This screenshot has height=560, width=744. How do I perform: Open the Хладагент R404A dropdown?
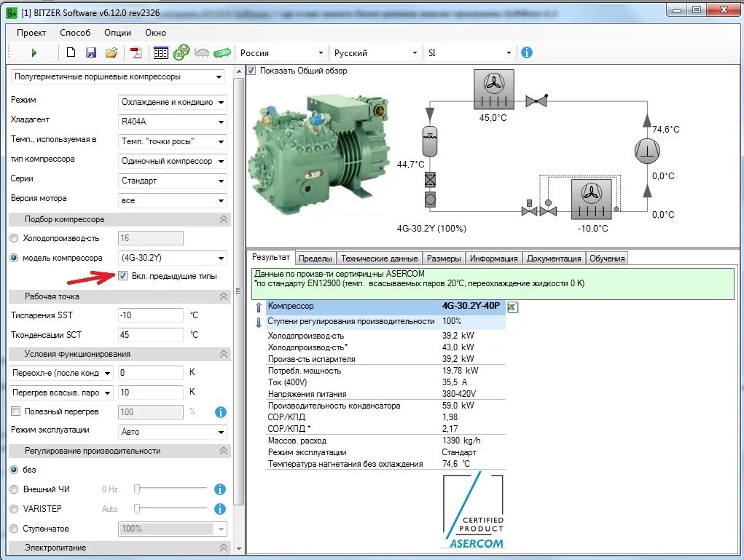(172, 122)
